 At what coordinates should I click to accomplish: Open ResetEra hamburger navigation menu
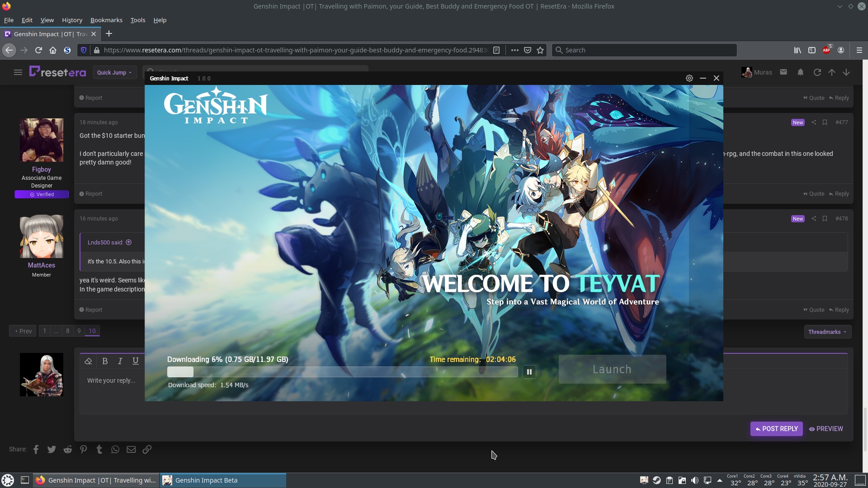pos(18,72)
